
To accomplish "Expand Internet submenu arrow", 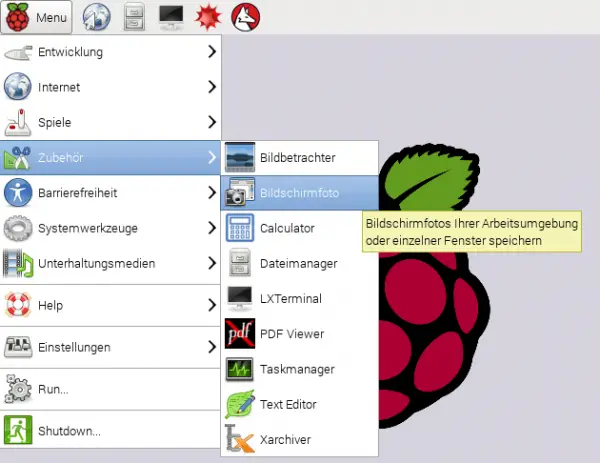I will click(x=212, y=87).
